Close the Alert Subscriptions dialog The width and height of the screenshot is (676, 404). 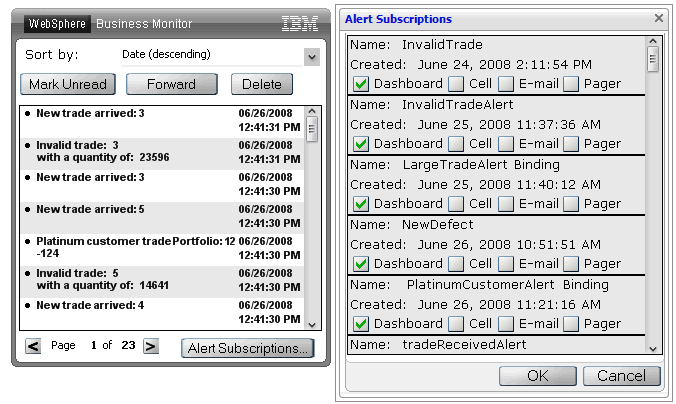click(659, 18)
